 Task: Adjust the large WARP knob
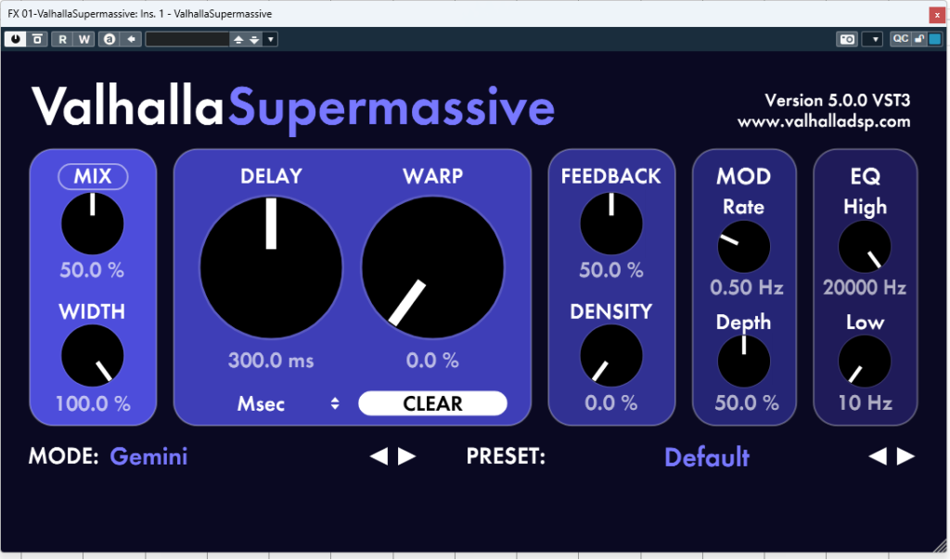click(432, 267)
